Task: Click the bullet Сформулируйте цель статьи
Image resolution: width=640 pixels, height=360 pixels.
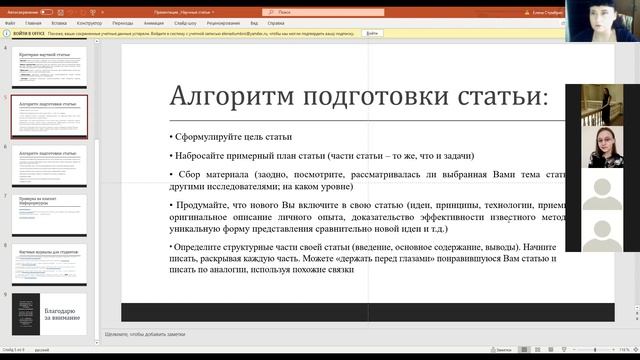Action: [x=231, y=137]
